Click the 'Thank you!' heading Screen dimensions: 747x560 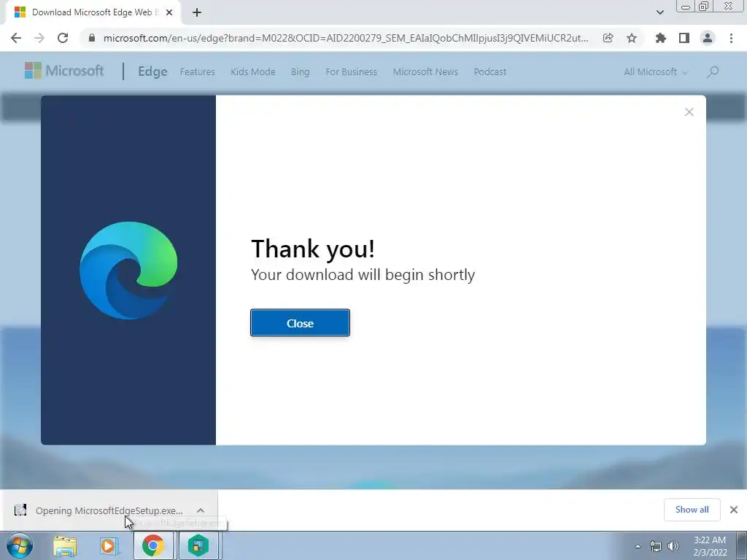tap(313, 249)
